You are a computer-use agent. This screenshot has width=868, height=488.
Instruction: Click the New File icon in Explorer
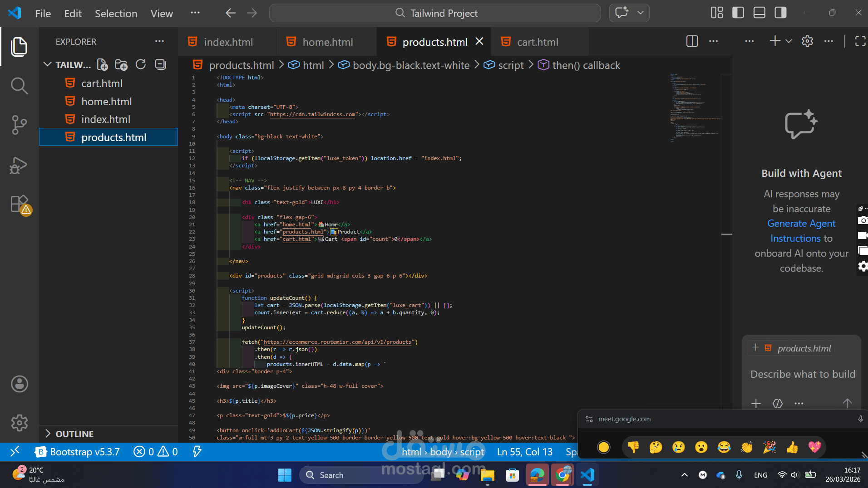tap(103, 65)
